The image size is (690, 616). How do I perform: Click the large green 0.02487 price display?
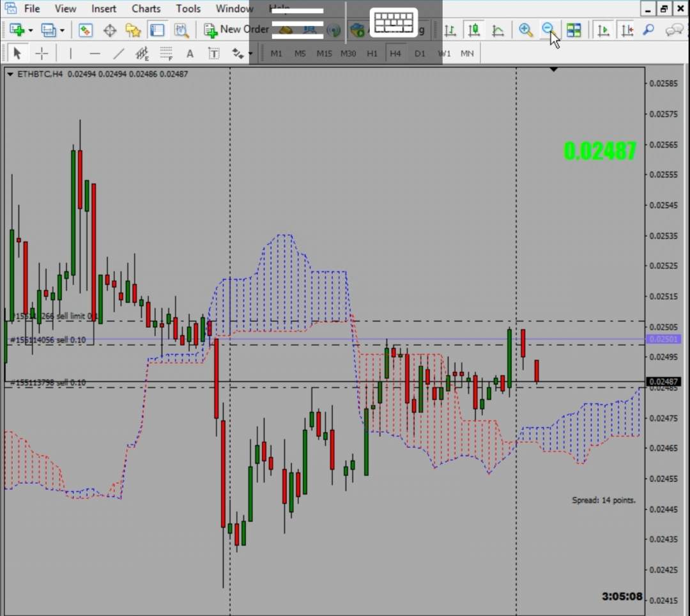point(600,151)
